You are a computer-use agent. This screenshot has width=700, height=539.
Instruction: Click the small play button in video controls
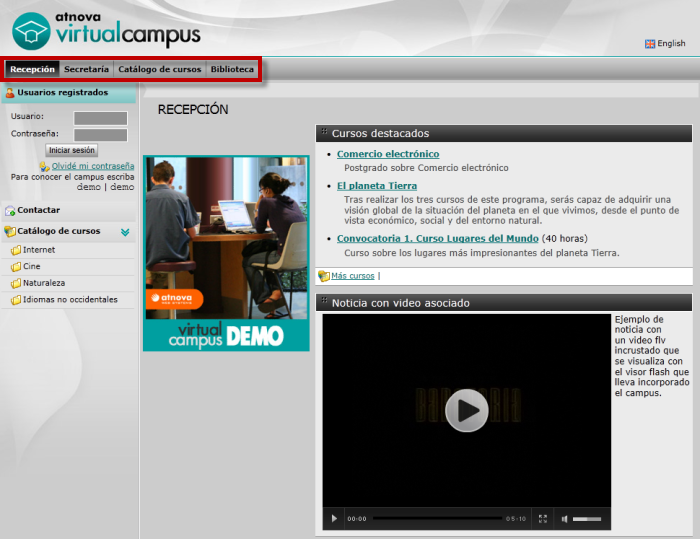[334, 518]
